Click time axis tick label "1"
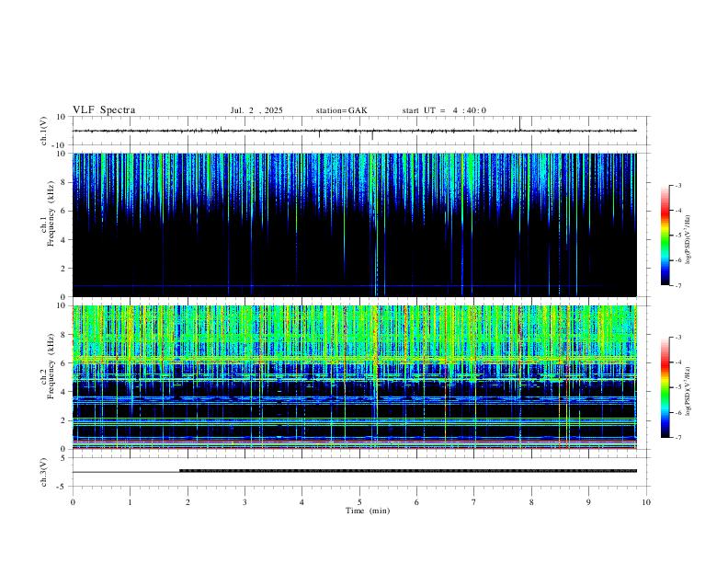Viewport: 728px width, 563px height. pyautogui.click(x=130, y=502)
